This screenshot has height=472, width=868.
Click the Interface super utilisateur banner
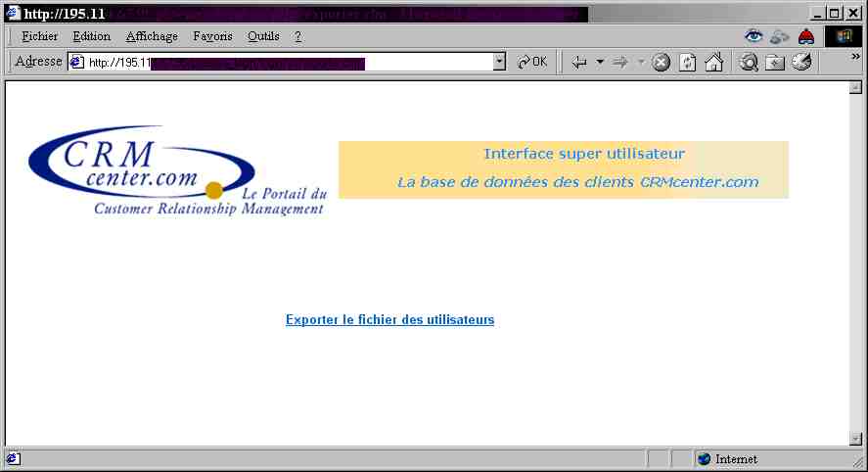(x=563, y=169)
